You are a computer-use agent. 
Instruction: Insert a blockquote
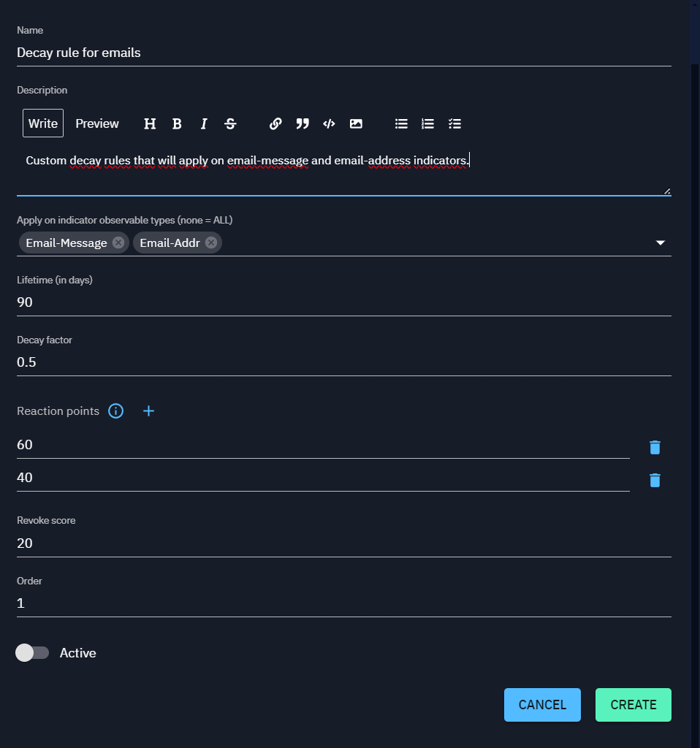(x=303, y=123)
